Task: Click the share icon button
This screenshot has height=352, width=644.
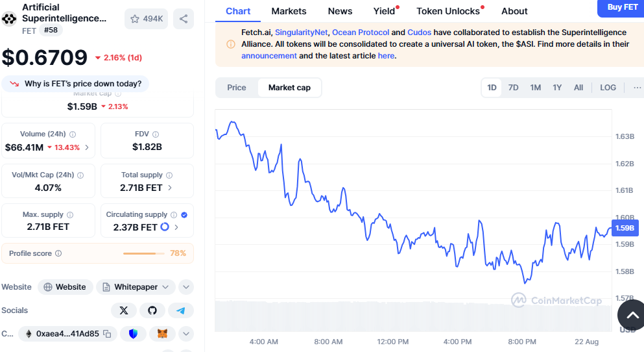Action: (184, 19)
